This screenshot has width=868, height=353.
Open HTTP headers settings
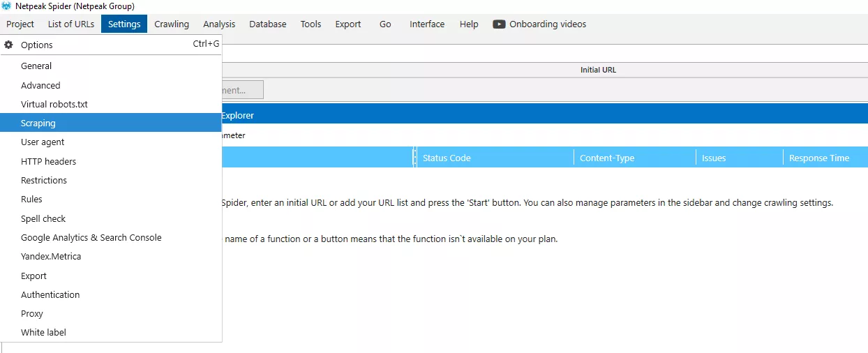coord(111,161)
